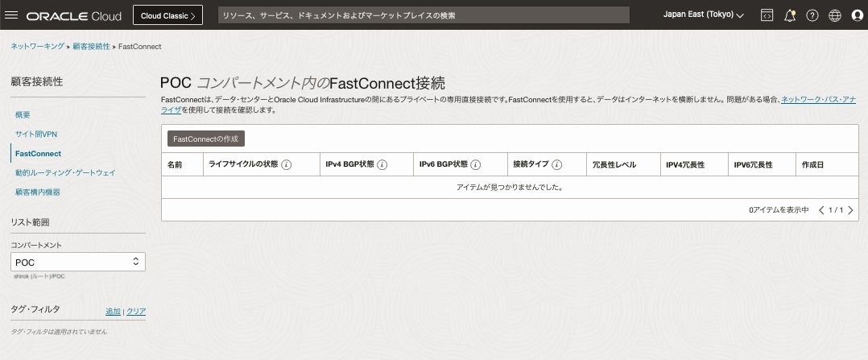Click info icon next to IPv6 BGP状態
Screen dimensions: 868x360
tap(476, 164)
